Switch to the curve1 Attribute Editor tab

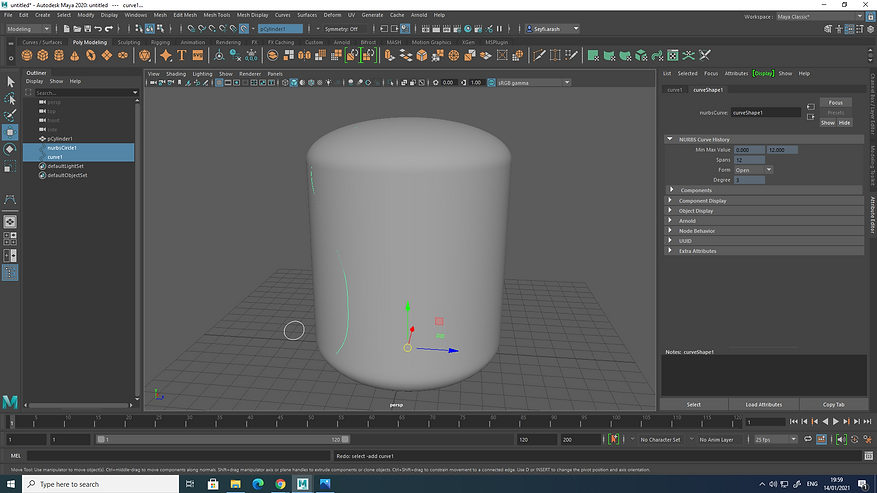coord(675,90)
